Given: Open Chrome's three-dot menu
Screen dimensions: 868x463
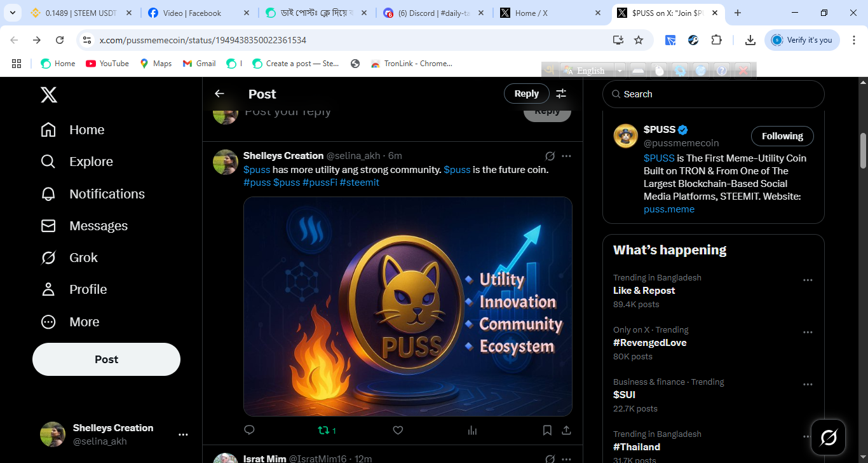Looking at the screenshot, I should (853, 40).
